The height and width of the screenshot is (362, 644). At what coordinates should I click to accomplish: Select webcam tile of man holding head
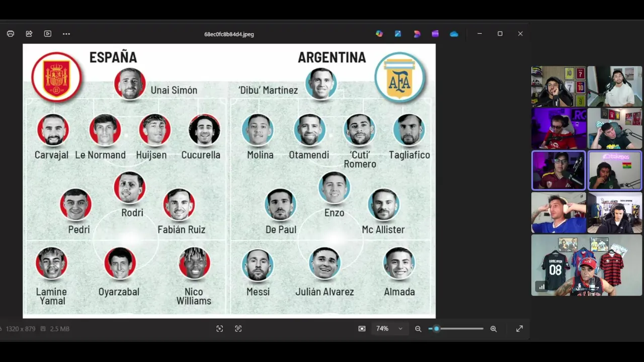(x=559, y=213)
